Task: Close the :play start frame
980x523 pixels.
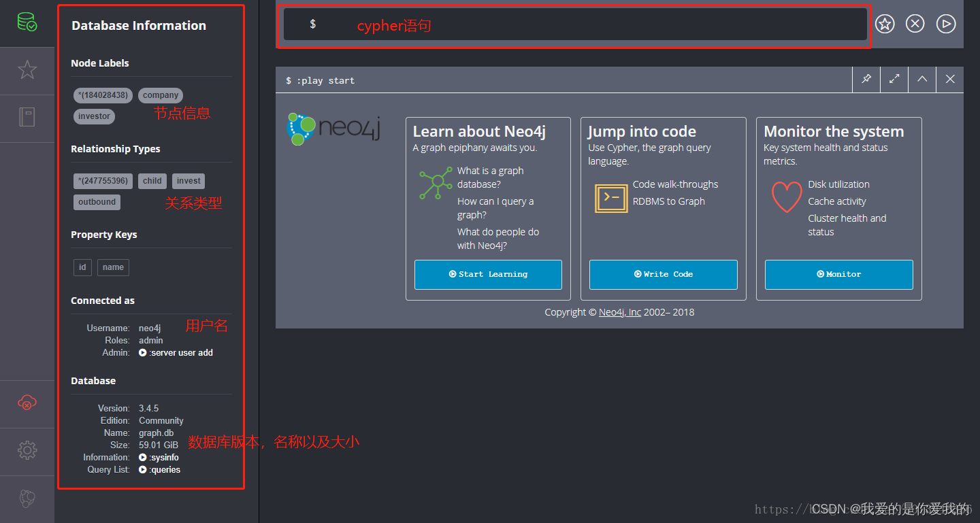Action: click(950, 80)
